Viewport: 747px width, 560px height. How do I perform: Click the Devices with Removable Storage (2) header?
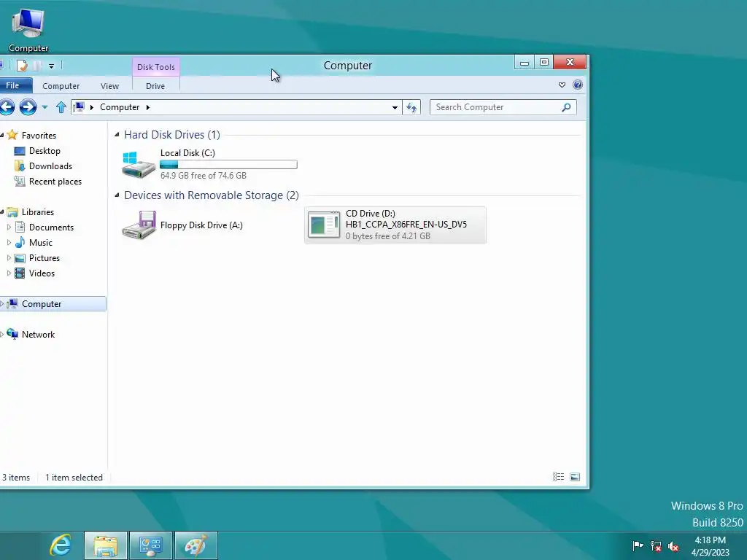pyautogui.click(x=212, y=195)
